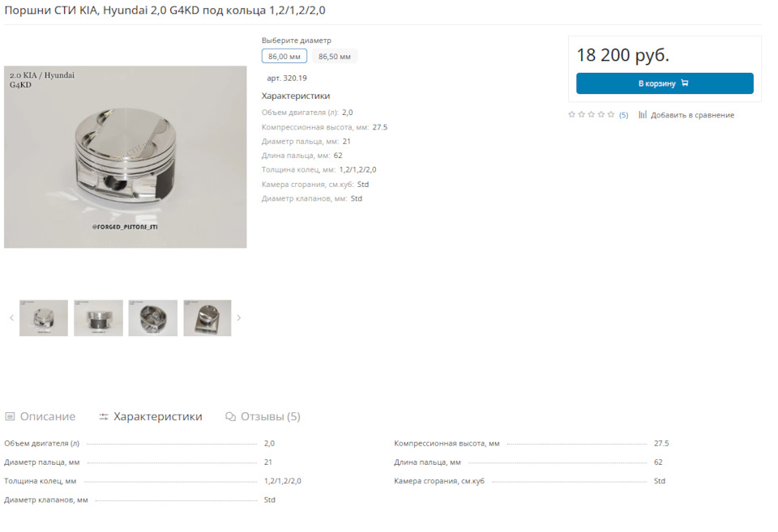Click the third rating star
The height and width of the screenshot is (532, 778).
(591, 114)
